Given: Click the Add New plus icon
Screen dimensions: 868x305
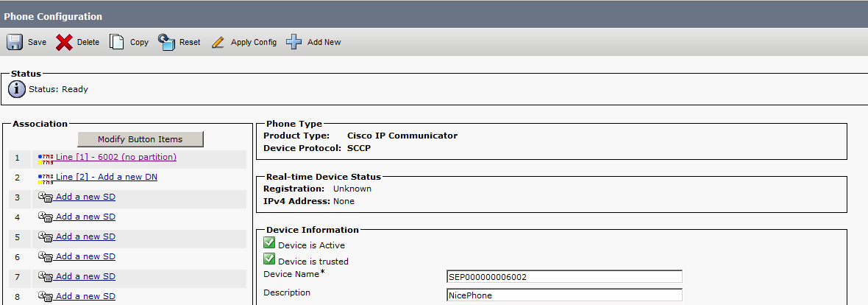Looking at the screenshot, I should pyautogui.click(x=294, y=42).
